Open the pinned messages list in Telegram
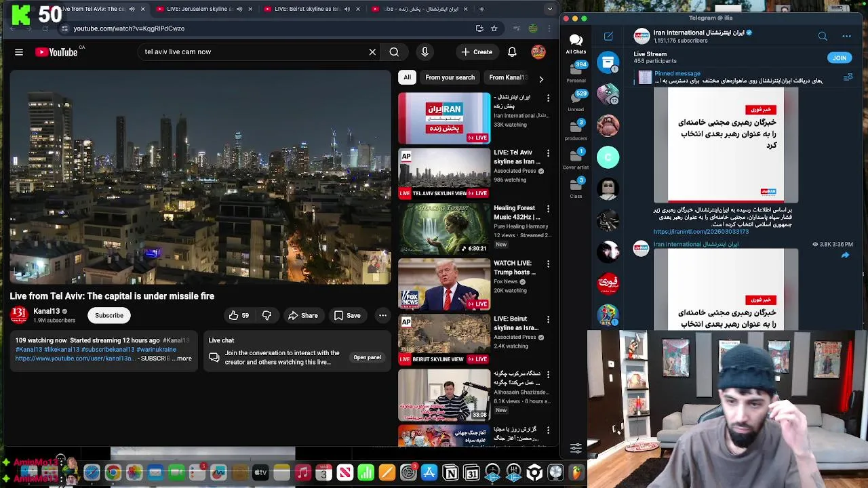The image size is (868, 488). point(848,78)
